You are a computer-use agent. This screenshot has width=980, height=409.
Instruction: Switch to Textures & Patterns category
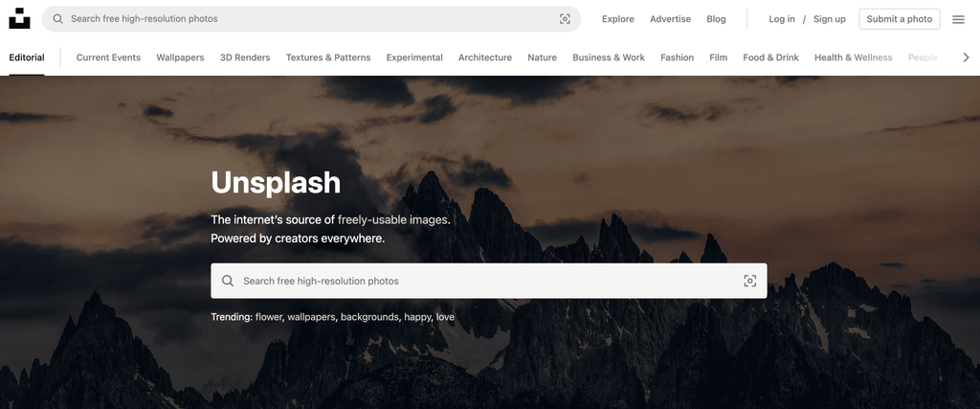pyautogui.click(x=328, y=57)
